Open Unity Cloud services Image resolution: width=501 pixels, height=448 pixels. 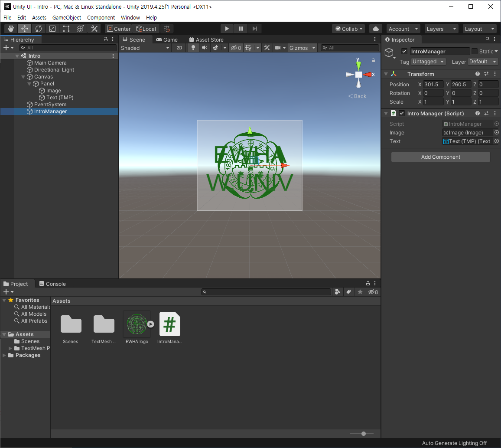pos(376,29)
